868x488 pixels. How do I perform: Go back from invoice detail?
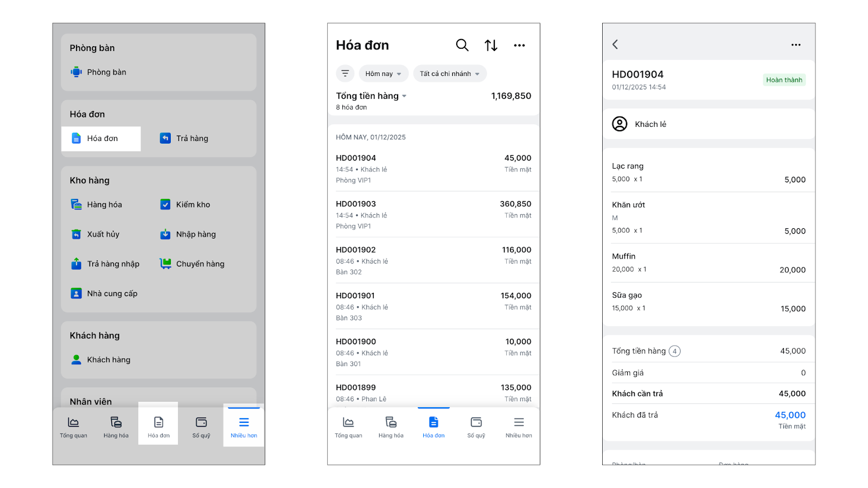(615, 44)
